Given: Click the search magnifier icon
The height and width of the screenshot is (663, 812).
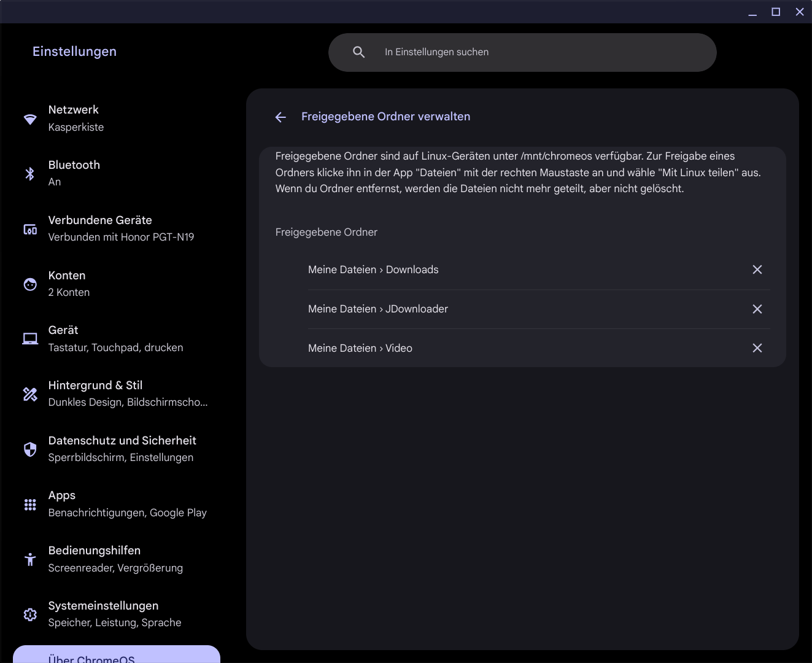Looking at the screenshot, I should 359,52.
